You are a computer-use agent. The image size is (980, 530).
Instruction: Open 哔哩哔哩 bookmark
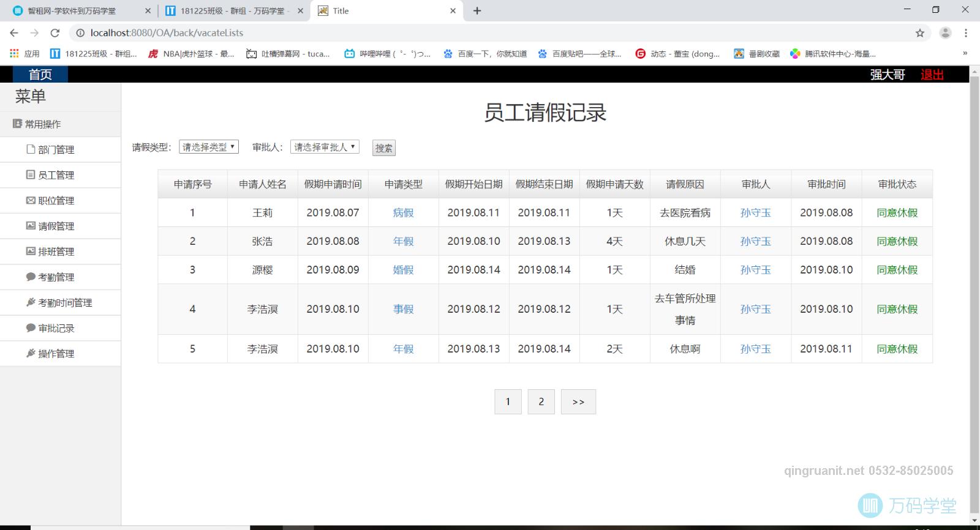click(388, 54)
